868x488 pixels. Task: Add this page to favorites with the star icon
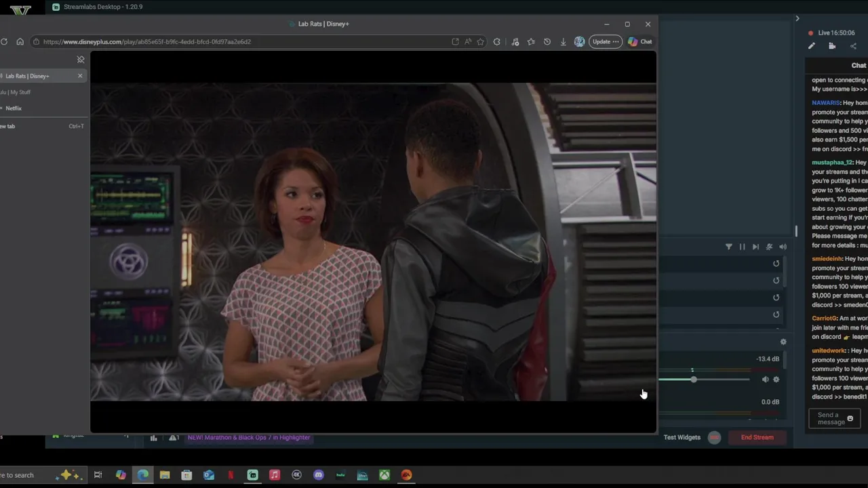[480, 42]
